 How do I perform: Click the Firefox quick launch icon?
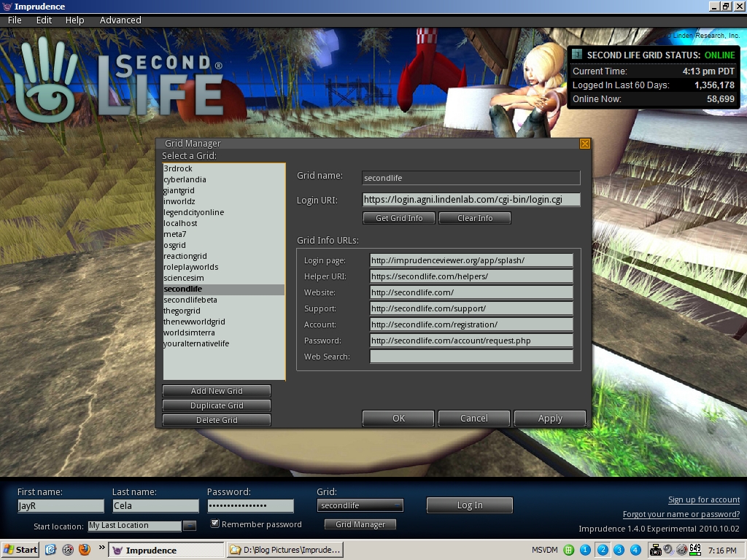click(85, 550)
